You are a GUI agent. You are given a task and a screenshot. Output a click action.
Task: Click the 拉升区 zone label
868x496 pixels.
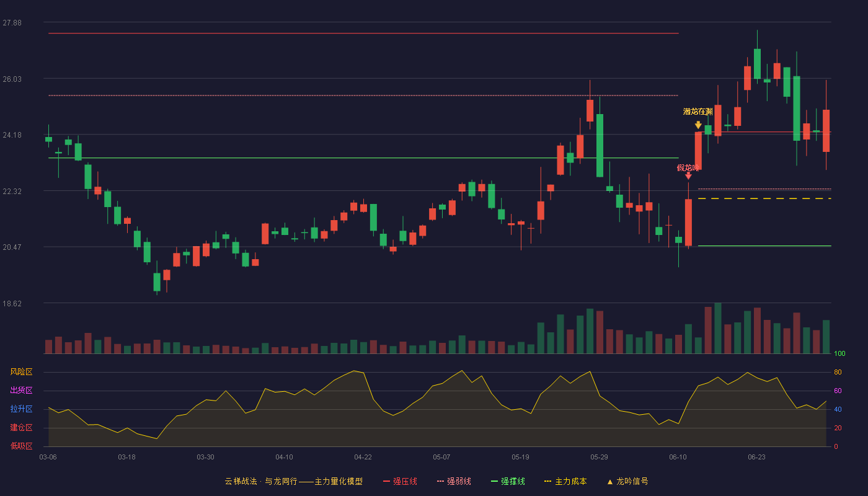[21, 409]
